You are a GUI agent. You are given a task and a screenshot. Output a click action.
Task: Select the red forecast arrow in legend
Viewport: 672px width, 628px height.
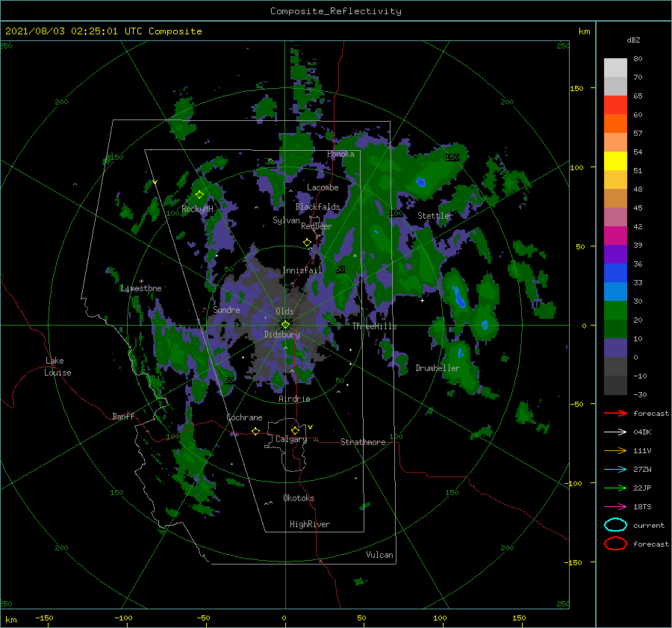[x=615, y=413]
